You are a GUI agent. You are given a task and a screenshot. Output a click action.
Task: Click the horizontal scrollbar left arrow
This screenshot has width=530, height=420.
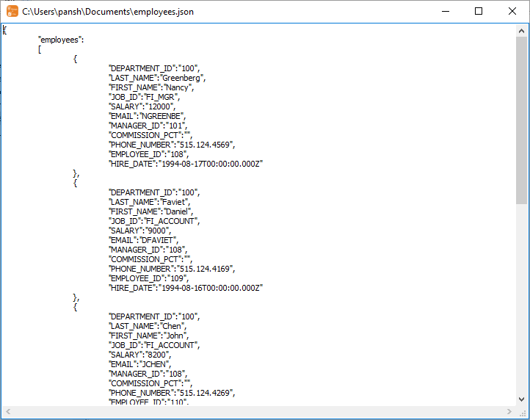(7, 411)
